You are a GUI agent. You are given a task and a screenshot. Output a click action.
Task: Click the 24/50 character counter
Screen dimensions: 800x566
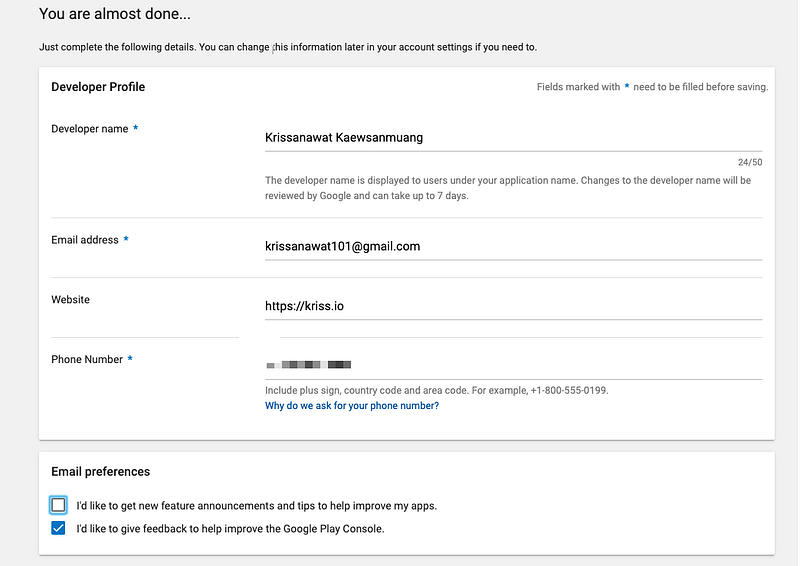click(749, 162)
